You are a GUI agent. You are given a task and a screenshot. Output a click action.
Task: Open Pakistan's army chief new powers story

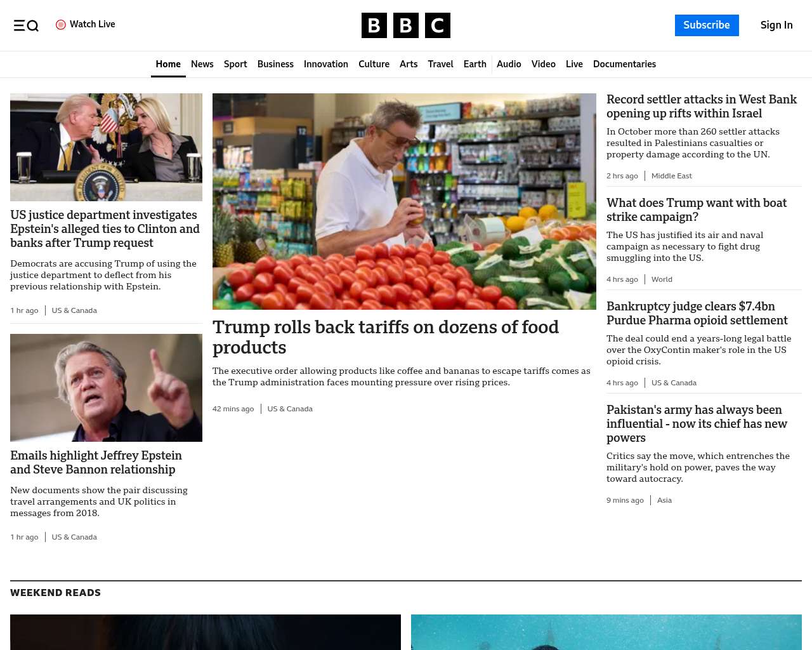tap(697, 423)
